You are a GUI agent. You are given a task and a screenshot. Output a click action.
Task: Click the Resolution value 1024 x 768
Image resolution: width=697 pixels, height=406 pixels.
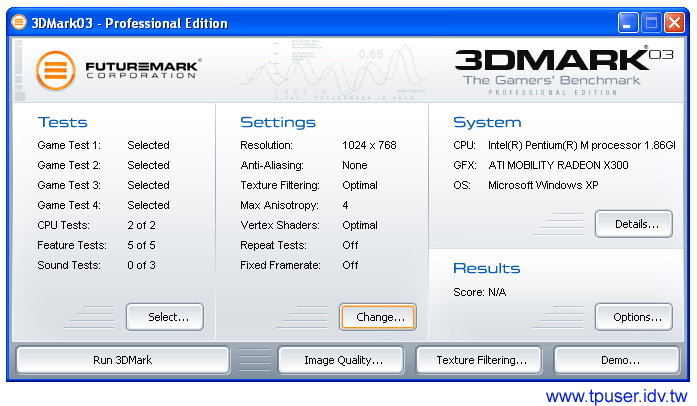click(369, 145)
